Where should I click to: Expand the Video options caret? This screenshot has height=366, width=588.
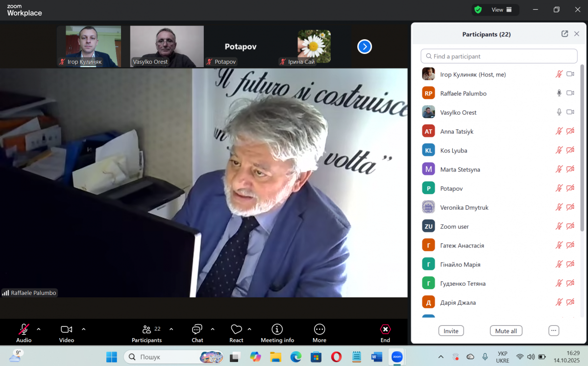(x=83, y=329)
